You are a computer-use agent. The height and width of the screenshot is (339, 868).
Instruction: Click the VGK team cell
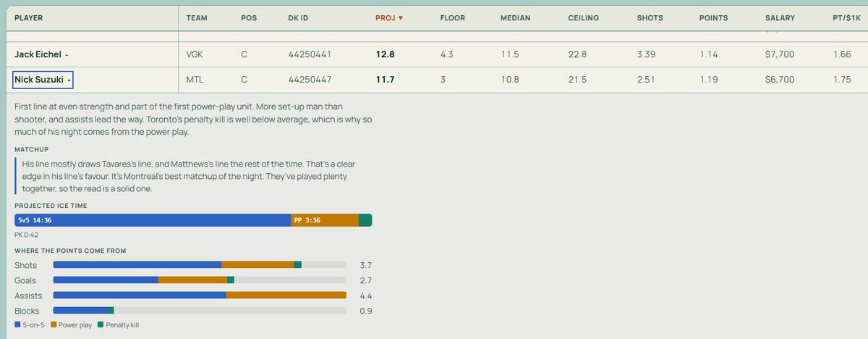(195, 54)
